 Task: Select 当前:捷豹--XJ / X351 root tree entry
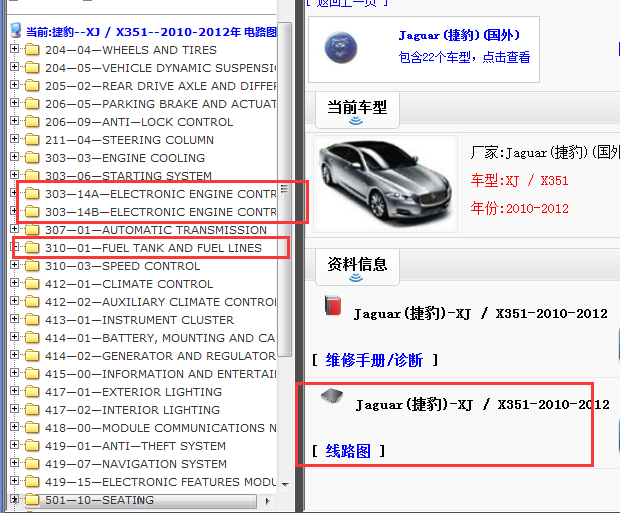(151, 32)
